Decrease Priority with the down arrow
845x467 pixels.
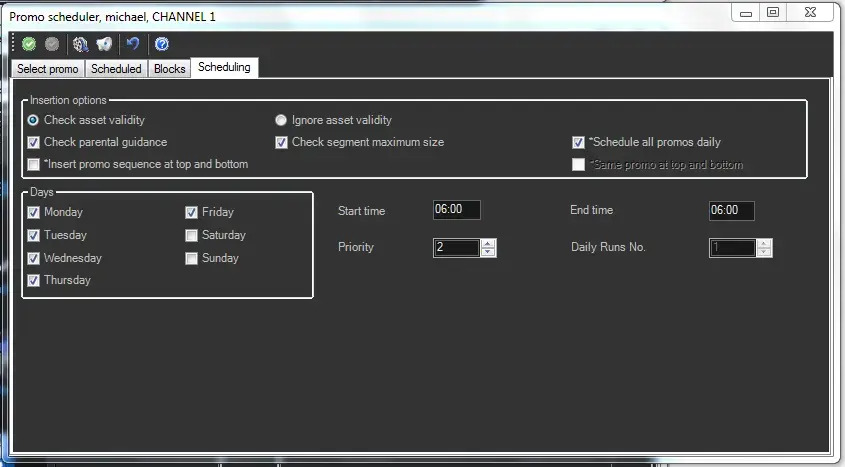click(488, 252)
